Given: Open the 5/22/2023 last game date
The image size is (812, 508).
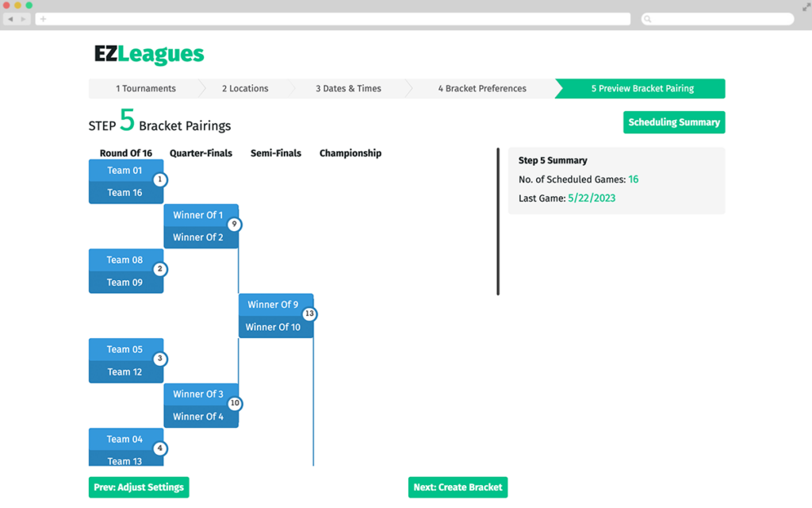Looking at the screenshot, I should [591, 198].
